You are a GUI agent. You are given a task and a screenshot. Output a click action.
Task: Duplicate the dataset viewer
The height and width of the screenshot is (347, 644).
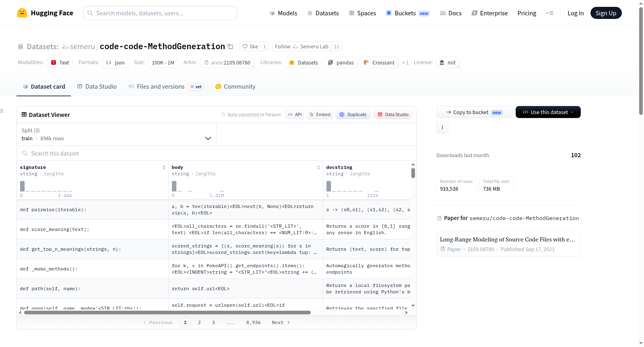pos(353,114)
